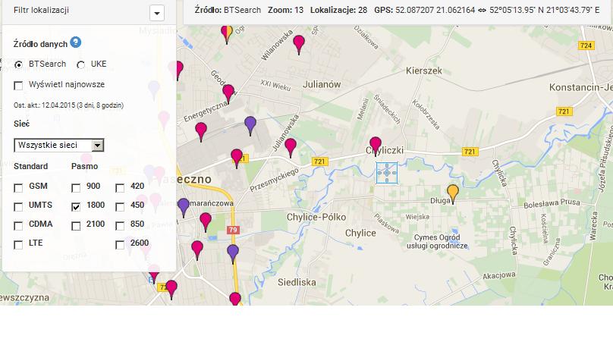Toggle the 900 band checkbox

76,188
